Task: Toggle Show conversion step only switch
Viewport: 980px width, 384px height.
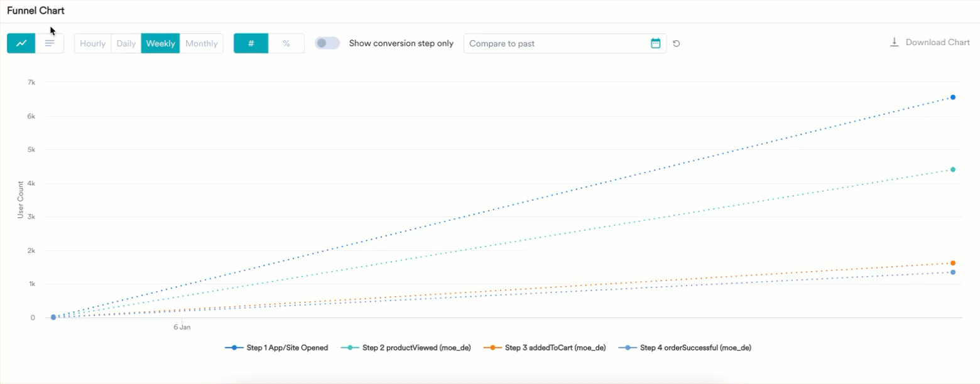Action: [x=327, y=43]
